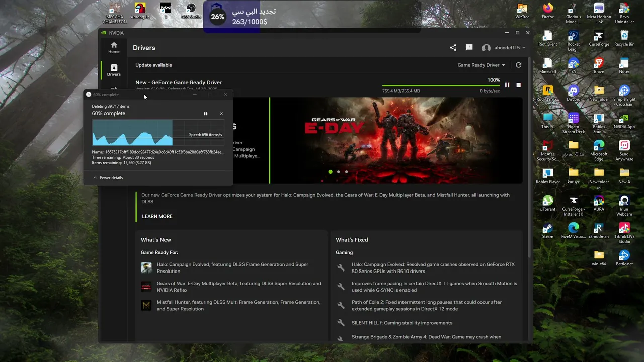Screen dimensions: 644x362
Task: Click the Halo: Campaign Evolved game thumbnail
Action: (146, 268)
